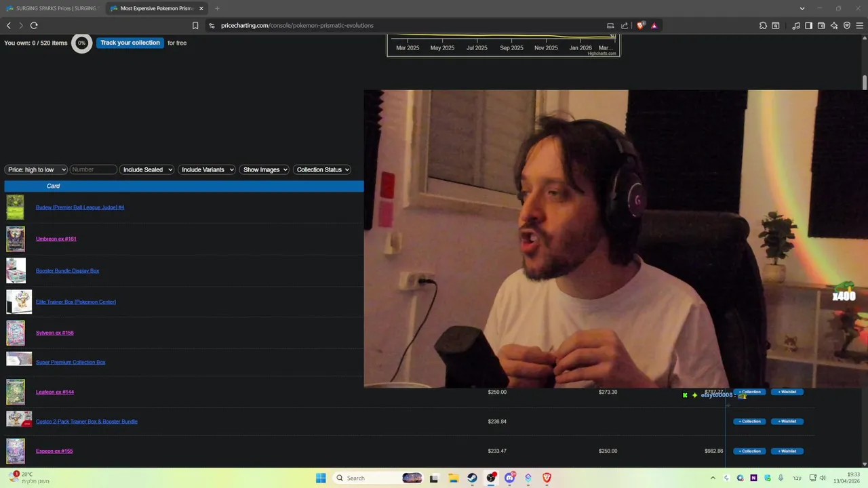This screenshot has height=488, width=868.
Task: Add Costco 2-Pack row to Collection
Action: point(749,422)
